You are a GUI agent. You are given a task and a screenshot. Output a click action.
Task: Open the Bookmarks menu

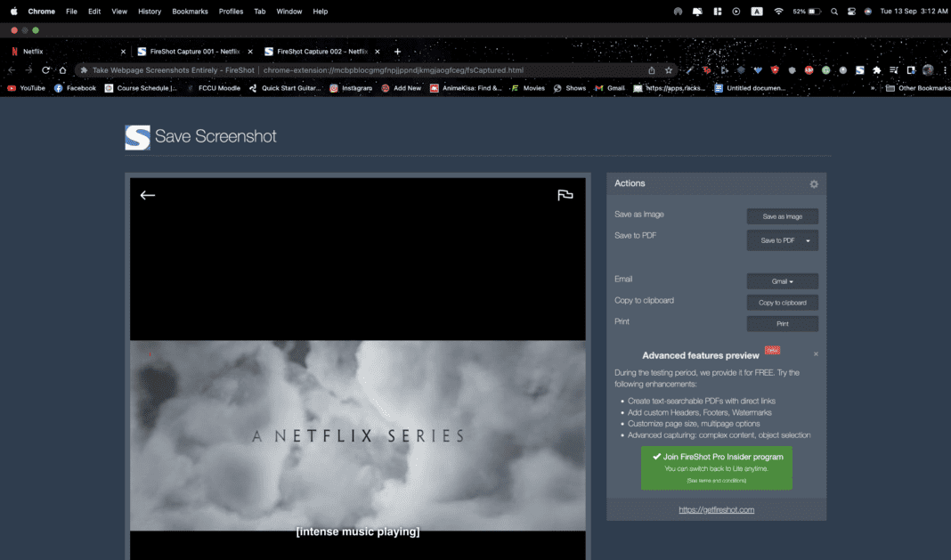190,12
